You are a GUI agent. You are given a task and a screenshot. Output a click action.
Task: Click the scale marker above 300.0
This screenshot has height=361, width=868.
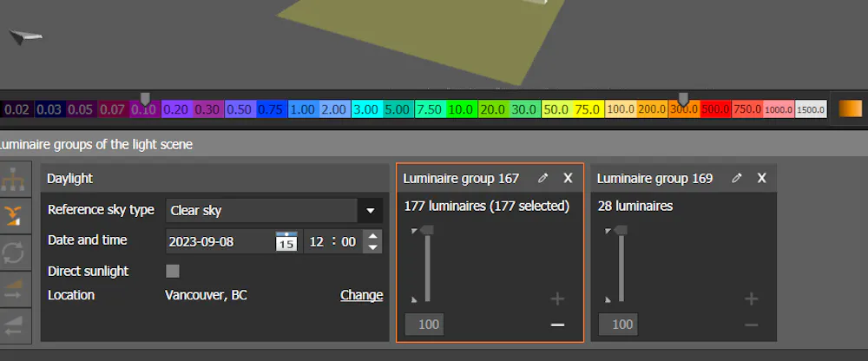[684, 99]
